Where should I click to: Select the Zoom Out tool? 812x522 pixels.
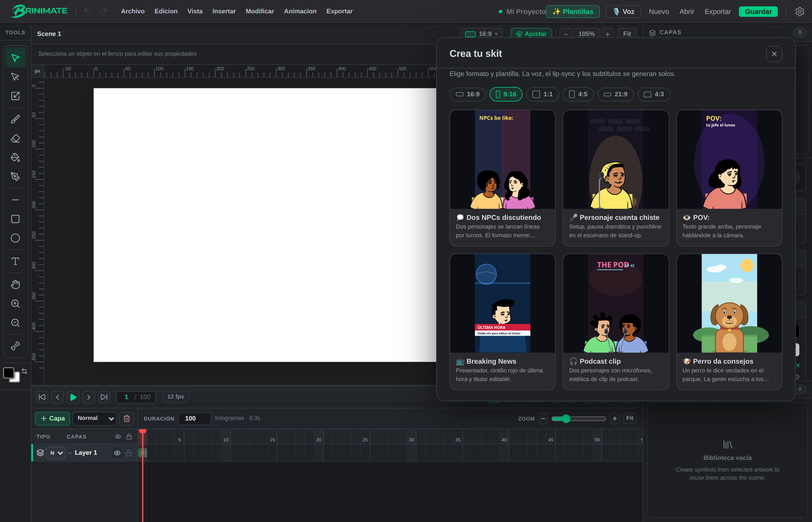pyautogui.click(x=15, y=323)
